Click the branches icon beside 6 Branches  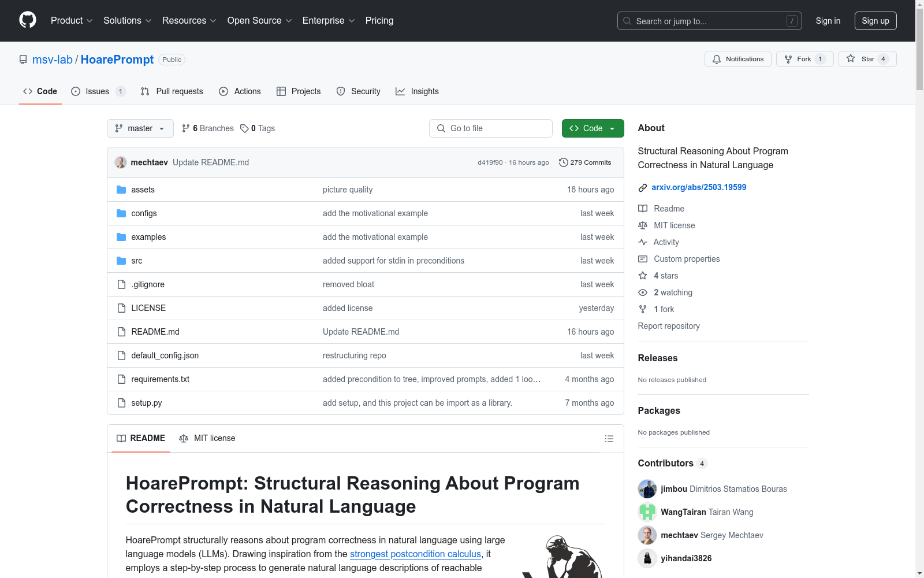click(186, 128)
